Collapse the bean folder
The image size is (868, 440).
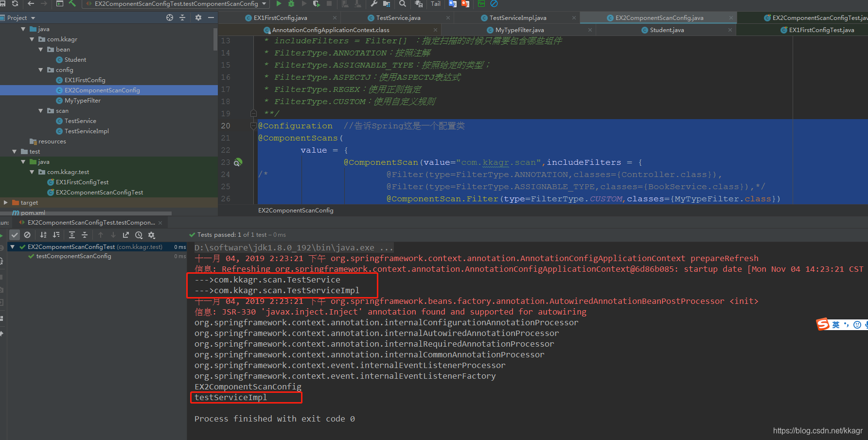point(41,50)
